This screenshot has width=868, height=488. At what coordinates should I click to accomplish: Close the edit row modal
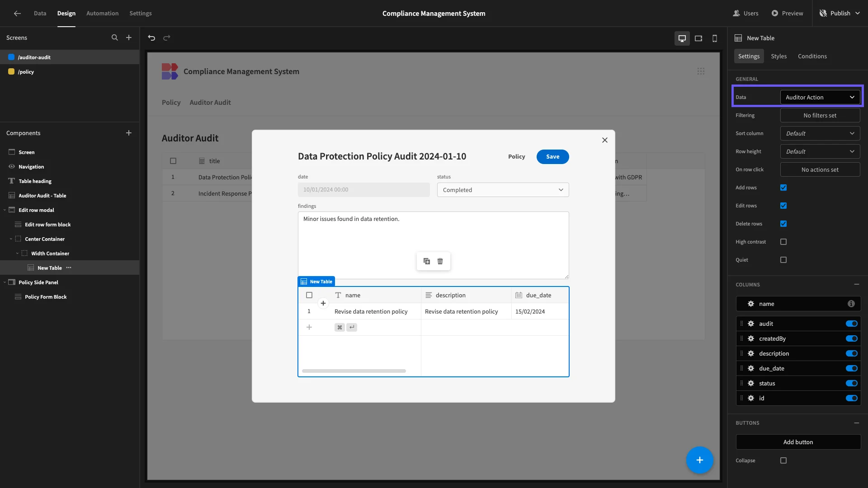[605, 140]
